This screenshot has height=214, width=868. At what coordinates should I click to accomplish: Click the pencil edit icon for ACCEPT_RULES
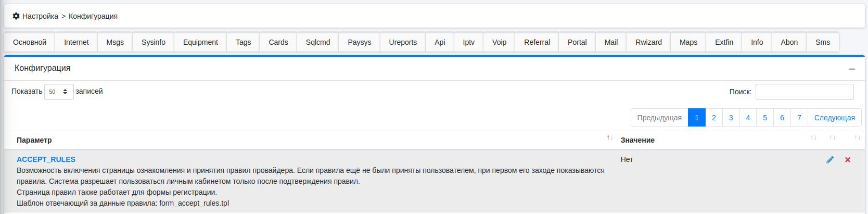point(829,160)
